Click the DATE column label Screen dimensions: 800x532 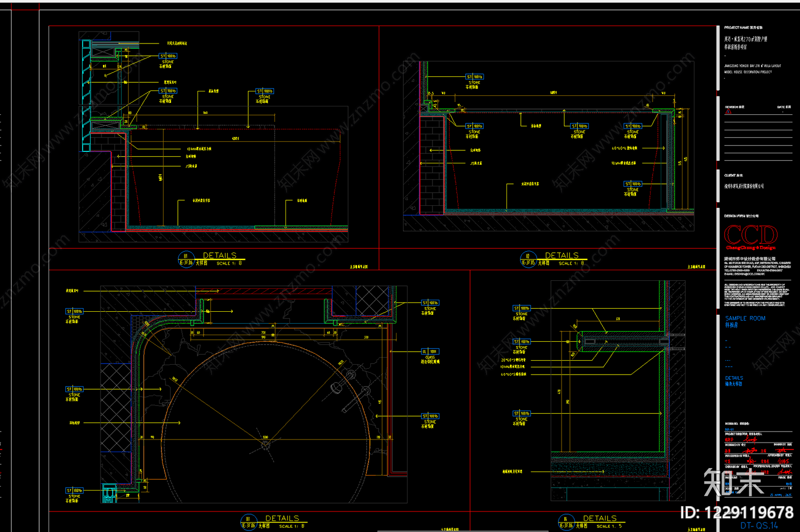click(x=784, y=107)
